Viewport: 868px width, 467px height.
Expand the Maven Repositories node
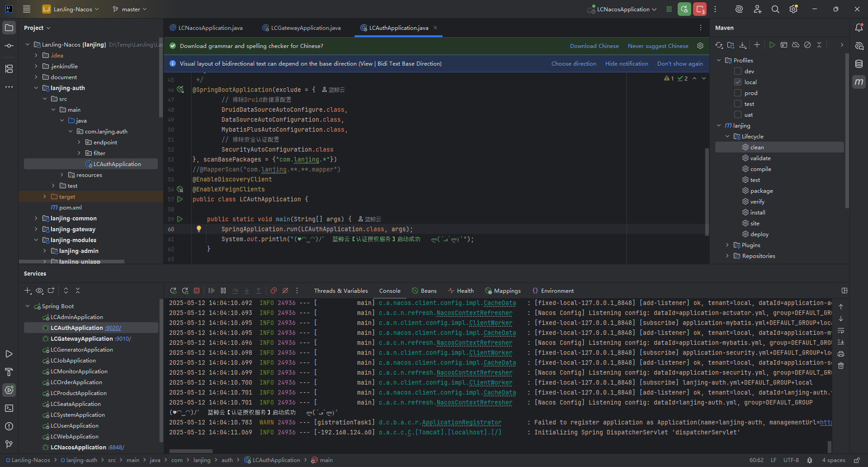tap(727, 256)
